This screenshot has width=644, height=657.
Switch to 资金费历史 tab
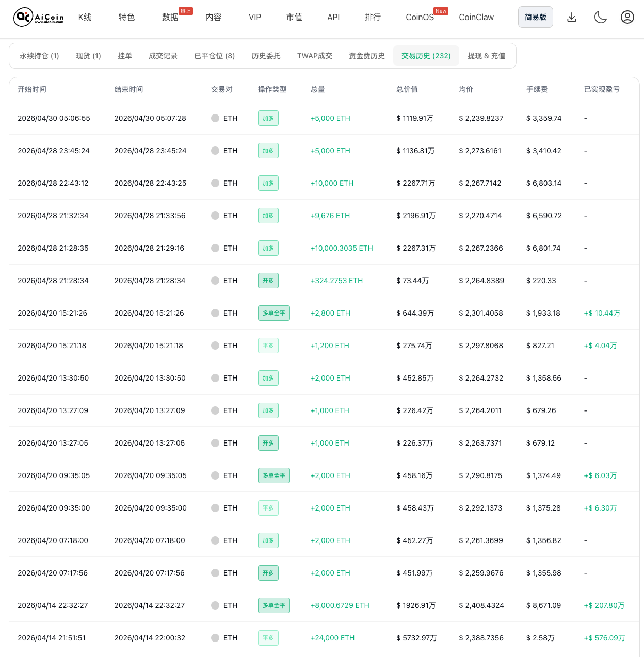point(367,56)
